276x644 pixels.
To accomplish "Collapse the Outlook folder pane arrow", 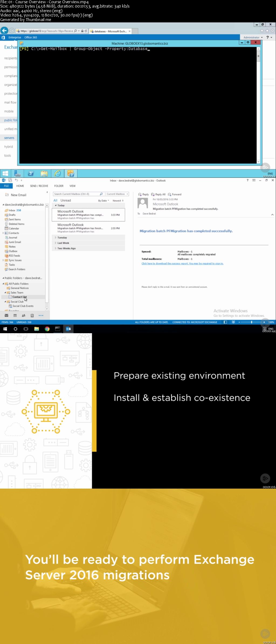I will [x=47, y=192].
